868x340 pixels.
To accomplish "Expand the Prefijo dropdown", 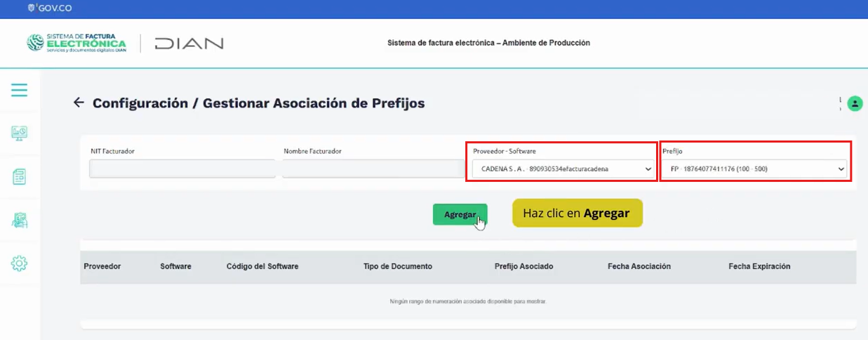I will click(x=755, y=169).
